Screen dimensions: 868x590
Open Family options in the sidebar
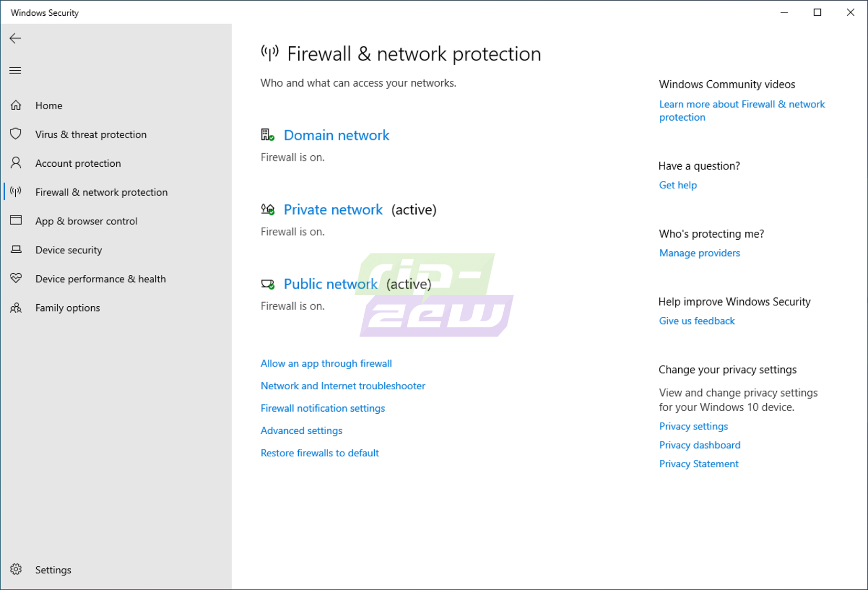[67, 308]
